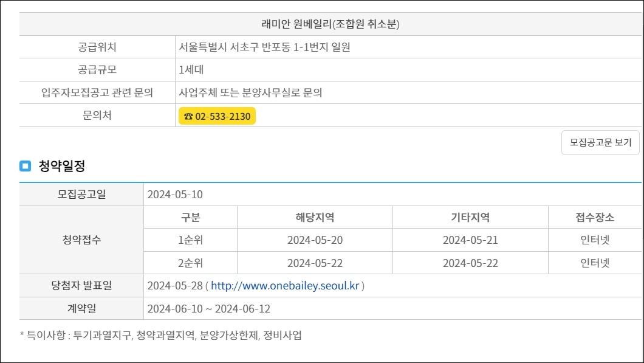Click the 문의처 row label

(97, 116)
